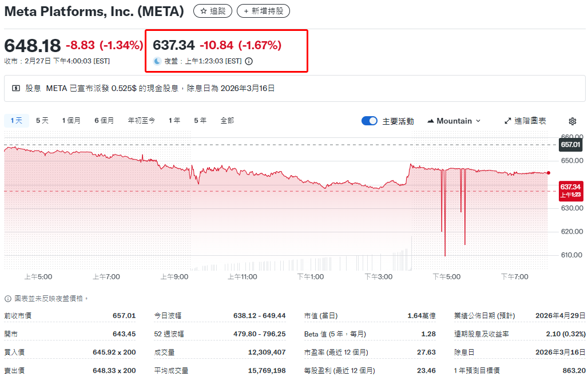Open the chart settings gear

(x=573, y=121)
